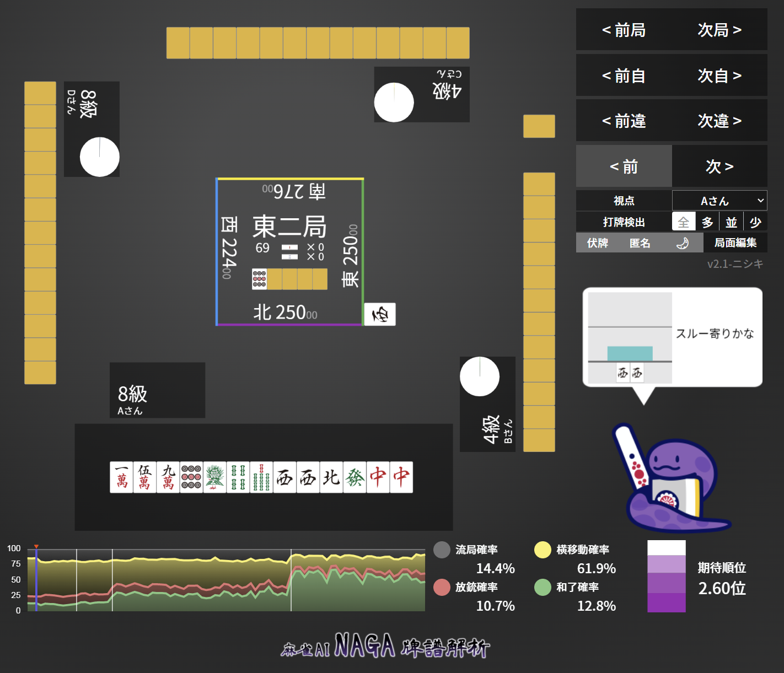Click the purple 期待順位 rank bar
The height and width of the screenshot is (673, 784).
(667, 576)
